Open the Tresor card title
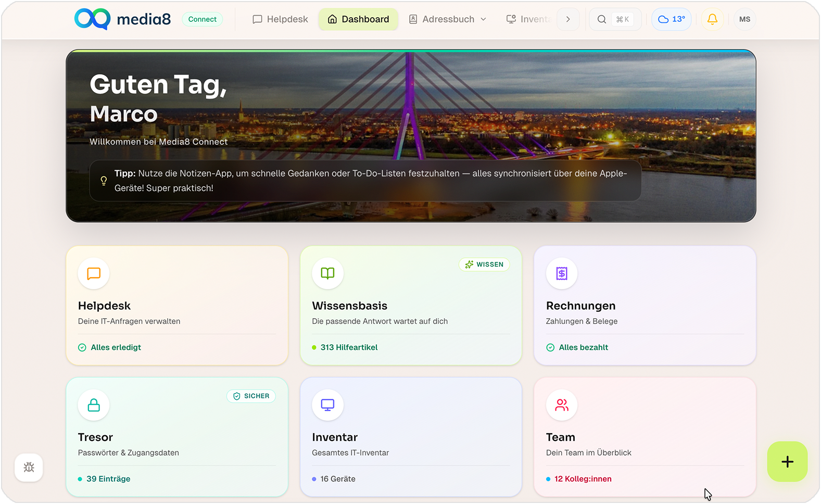 pyautogui.click(x=95, y=437)
